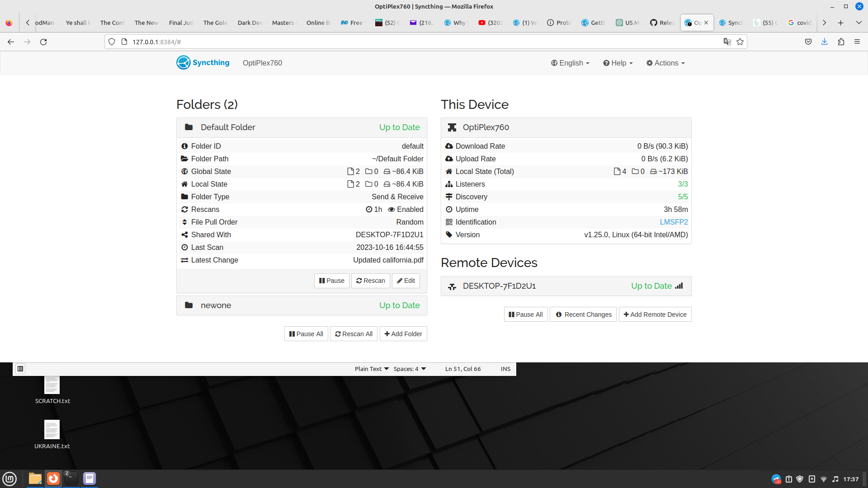
Task: Switch to The New tab
Action: point(146,23)
